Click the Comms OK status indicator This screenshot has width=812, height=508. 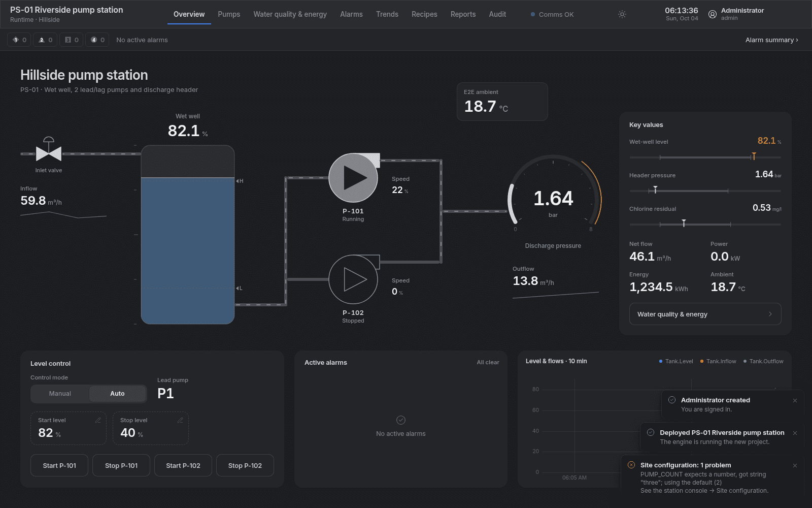(552, 14)
